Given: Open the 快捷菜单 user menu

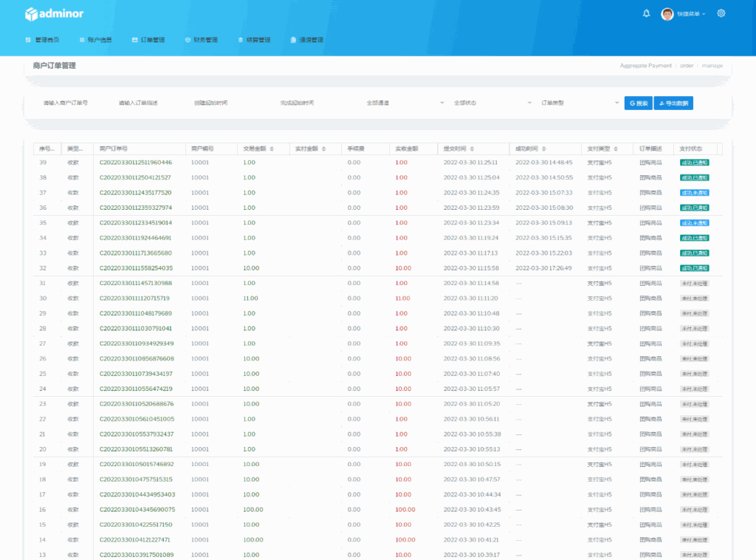Looking at the screenshot, I should [x=691, y=14].
